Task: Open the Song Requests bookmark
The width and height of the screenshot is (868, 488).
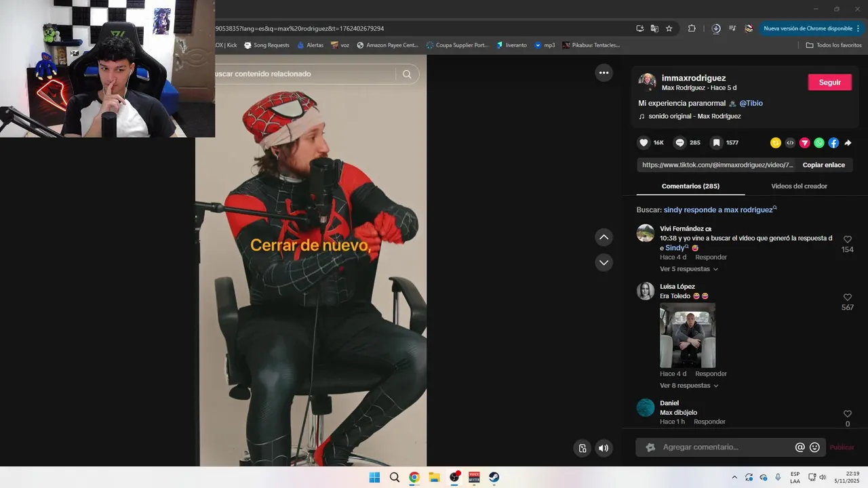Action: click(x=266, y=45)
